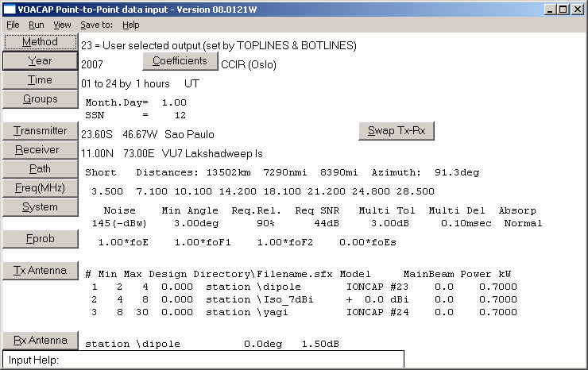
Task: Click the Receiver button
Action: (40, 149)
